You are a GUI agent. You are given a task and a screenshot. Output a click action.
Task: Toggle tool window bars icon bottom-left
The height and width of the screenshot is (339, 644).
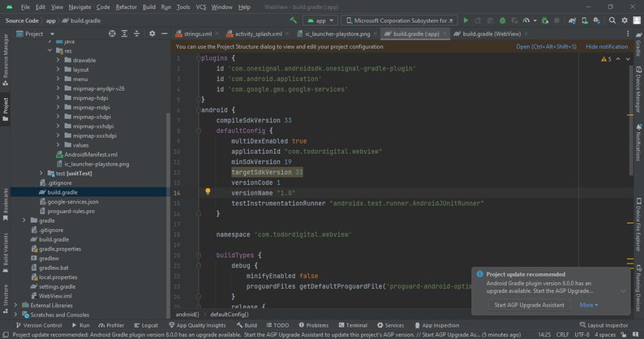6,335
